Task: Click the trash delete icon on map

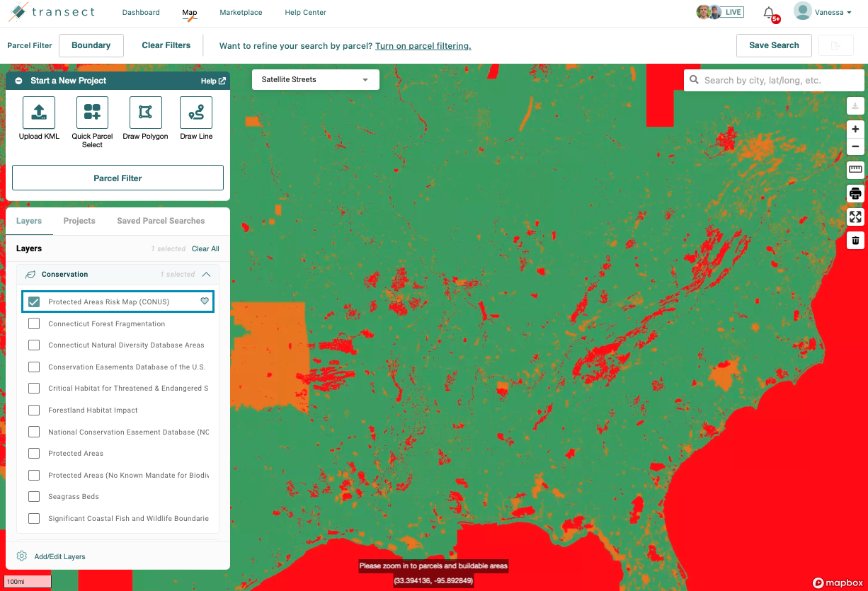Action: tap(855, 241)
